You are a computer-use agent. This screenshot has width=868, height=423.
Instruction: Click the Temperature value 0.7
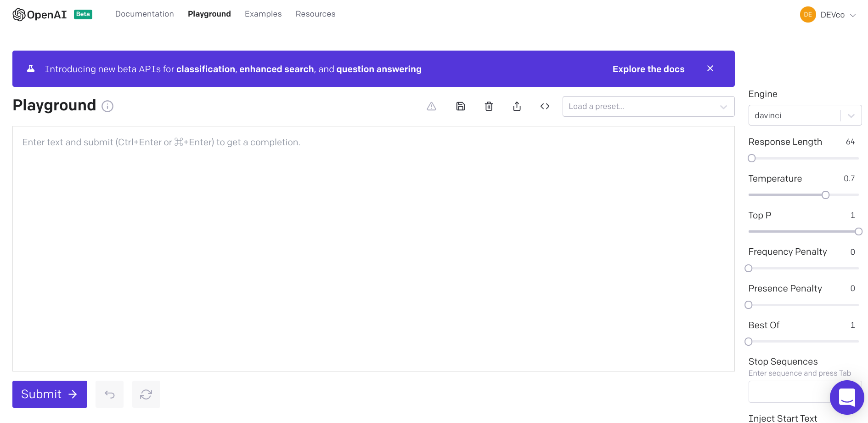point(849,178)
